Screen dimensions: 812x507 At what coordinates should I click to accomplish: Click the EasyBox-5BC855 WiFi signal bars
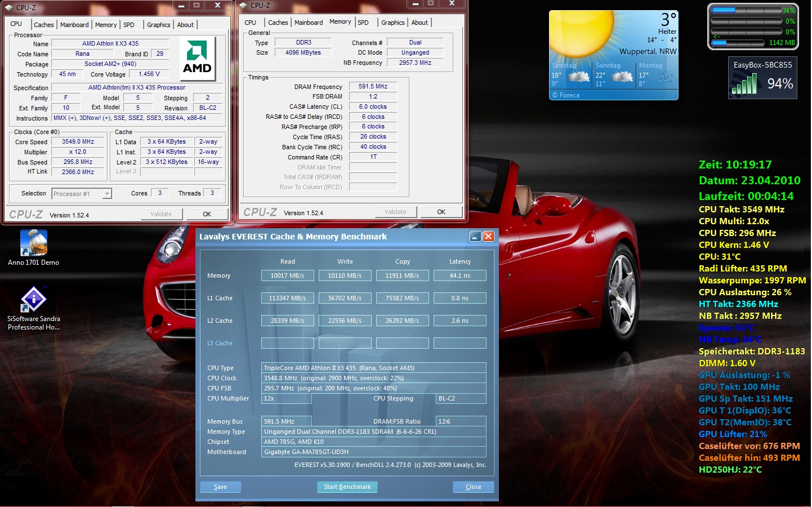pos(744,85)
